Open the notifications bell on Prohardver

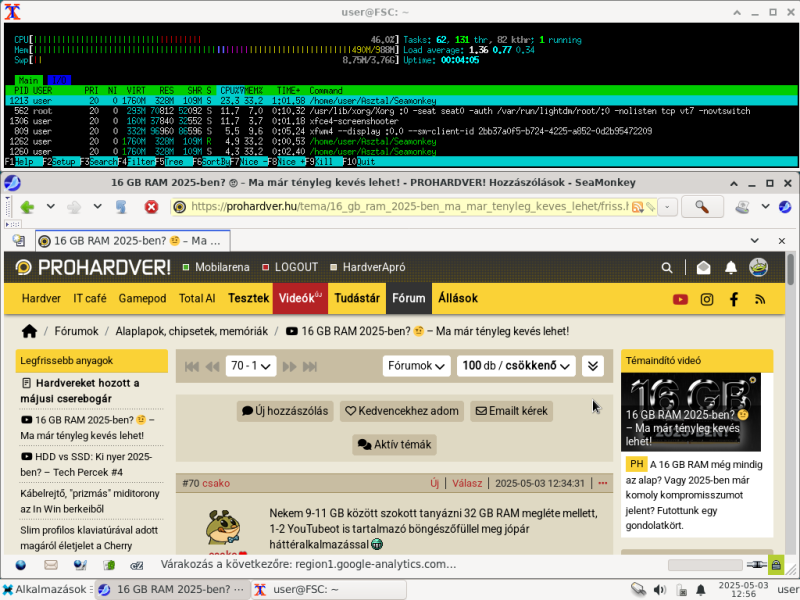pos(731,267)
